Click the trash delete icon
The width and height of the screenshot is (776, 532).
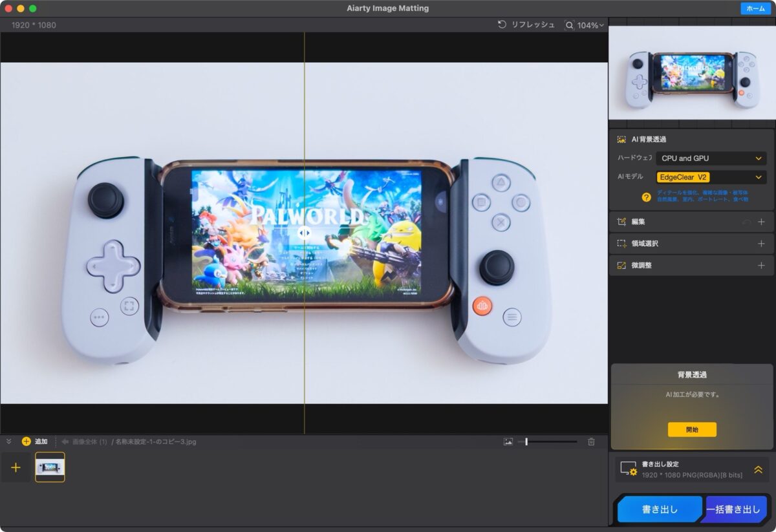pos(591,442)
